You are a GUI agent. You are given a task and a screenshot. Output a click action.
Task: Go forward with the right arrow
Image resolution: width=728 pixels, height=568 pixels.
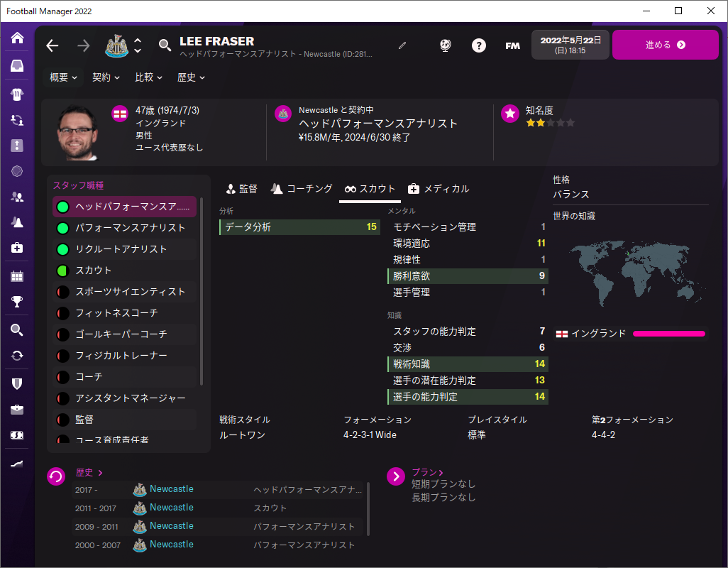pos(84,45)
